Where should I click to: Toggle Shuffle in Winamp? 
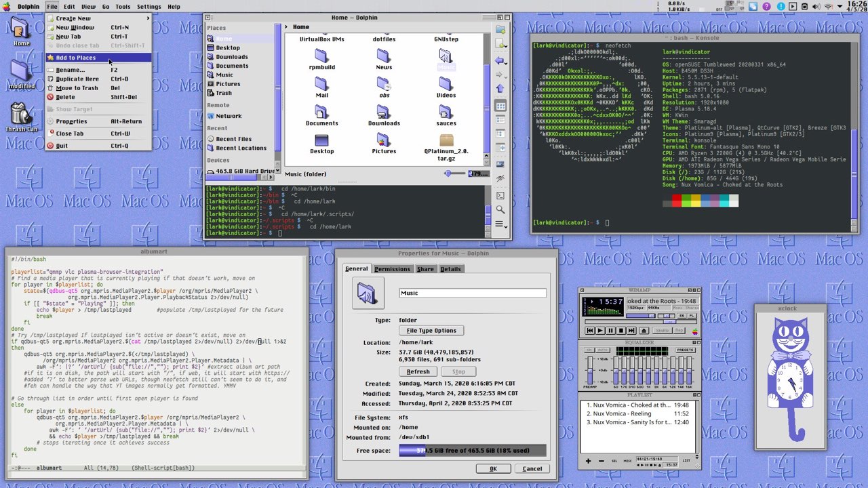click(x=663, y=330)
